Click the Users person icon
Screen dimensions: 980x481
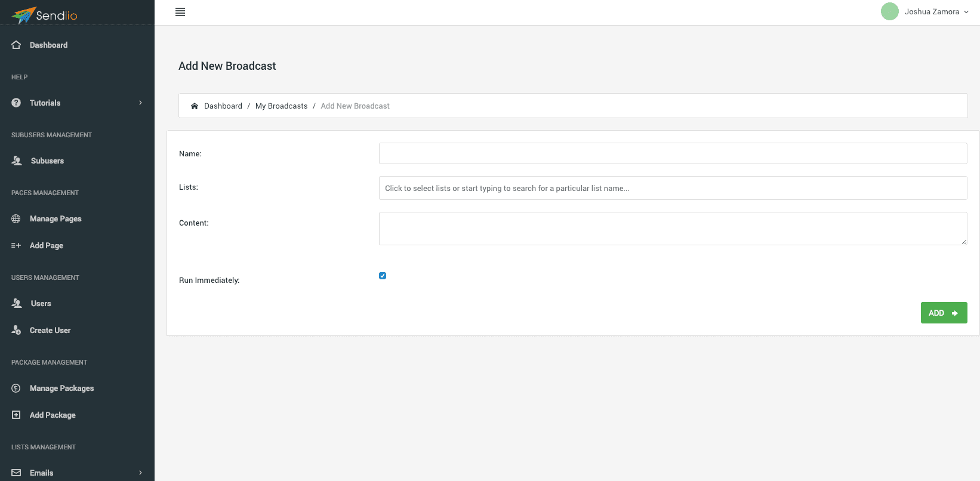[x=17, y=303]
